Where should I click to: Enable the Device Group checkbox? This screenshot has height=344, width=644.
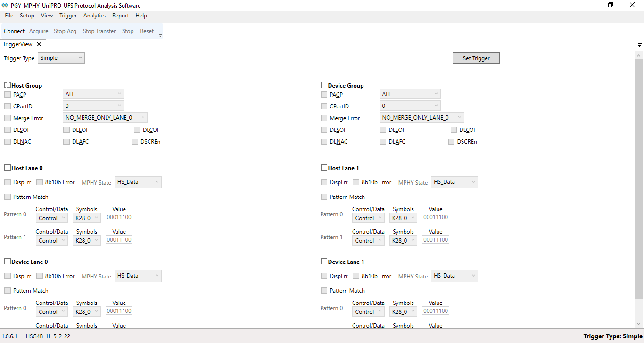click(x=324, y=85)
